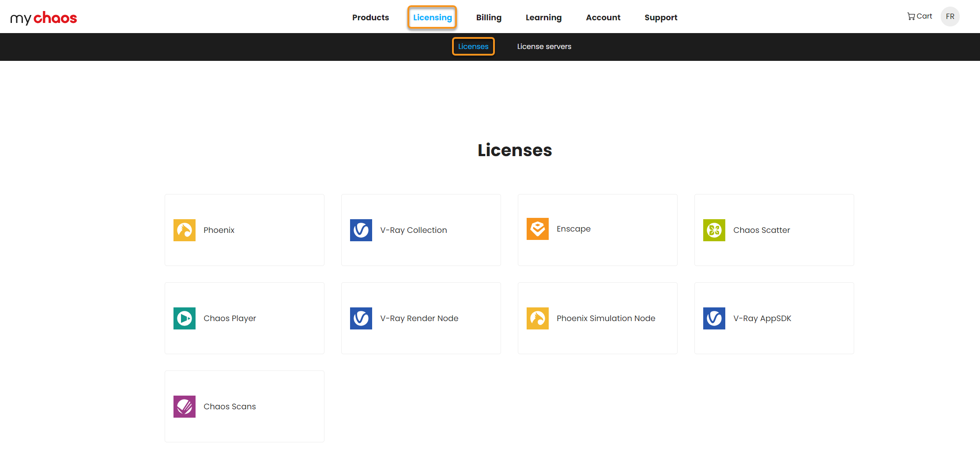Open Enscape text label
The image size is (980, 460).
click(x=573, y=229)
